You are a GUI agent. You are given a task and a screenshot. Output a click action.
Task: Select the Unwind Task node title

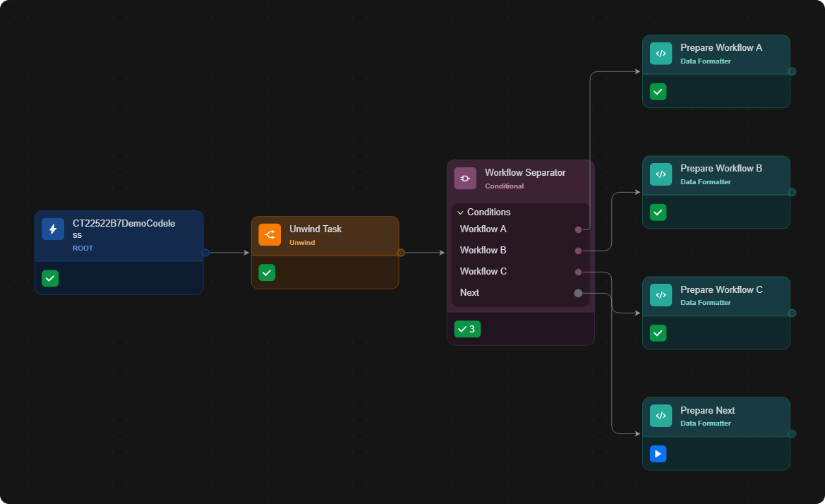[x=315, y=229]
